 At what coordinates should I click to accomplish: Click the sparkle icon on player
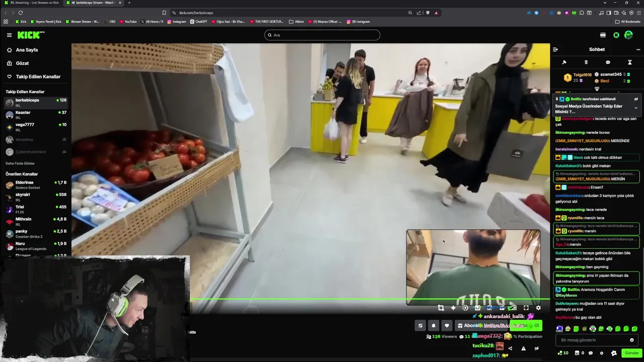pos(453,308)
